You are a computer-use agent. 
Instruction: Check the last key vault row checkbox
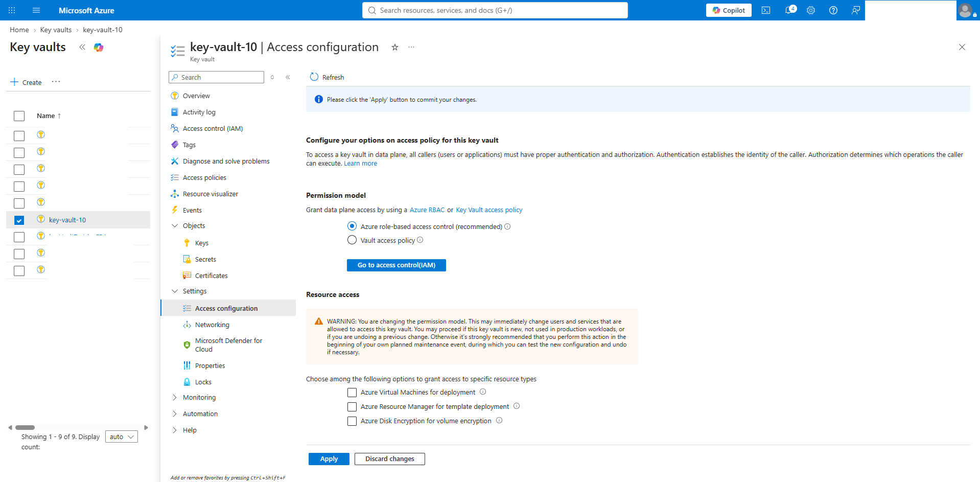[19, 271]
